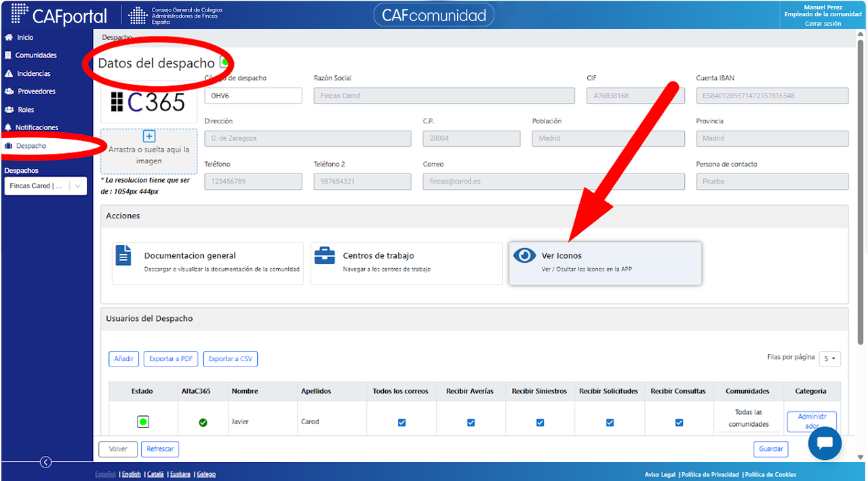The height and width of the screenshot is (481, 868).
Task: Click the Ver Iconos eye icon
Action: [x=524, y=255]
